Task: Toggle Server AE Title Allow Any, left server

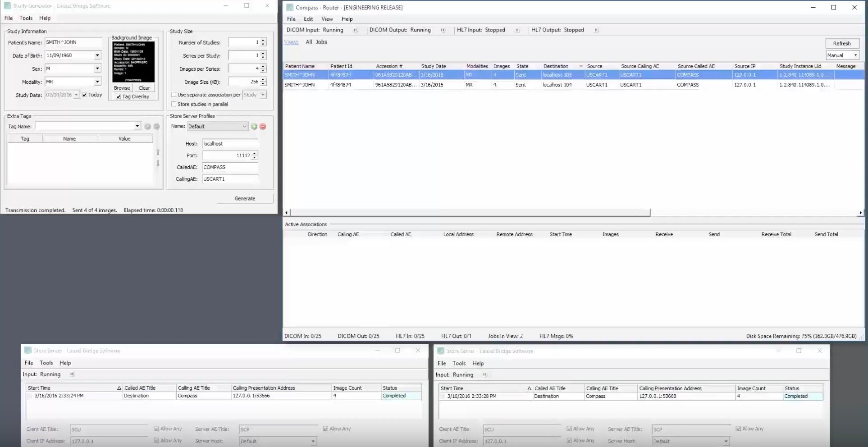Action: [325, 429]
